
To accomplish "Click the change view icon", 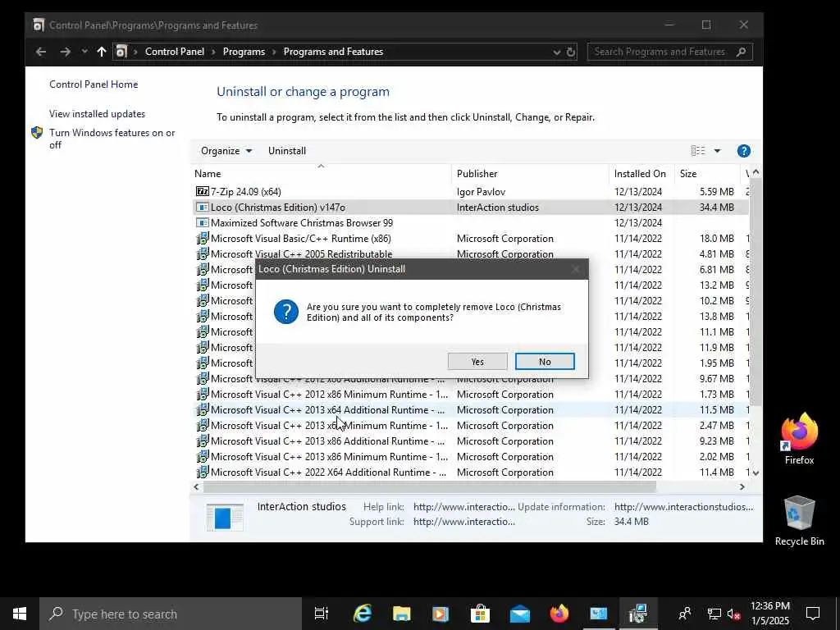I will (698, 151).
